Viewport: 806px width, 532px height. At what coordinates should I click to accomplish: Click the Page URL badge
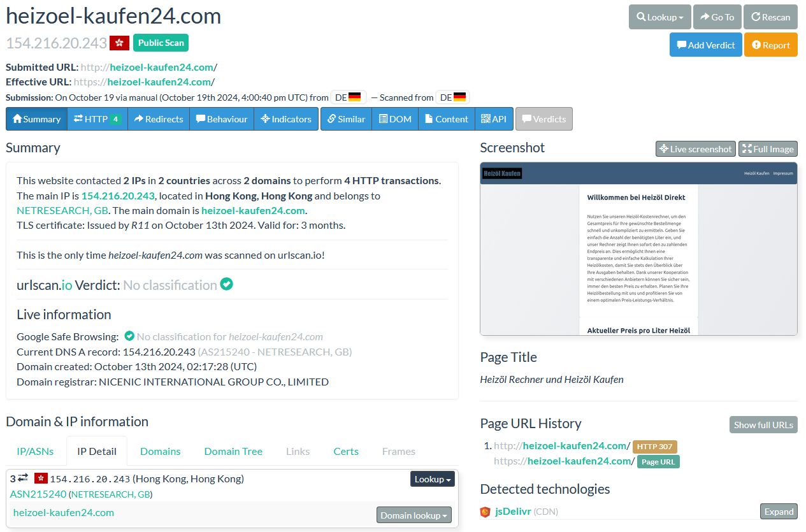point(658,461)
